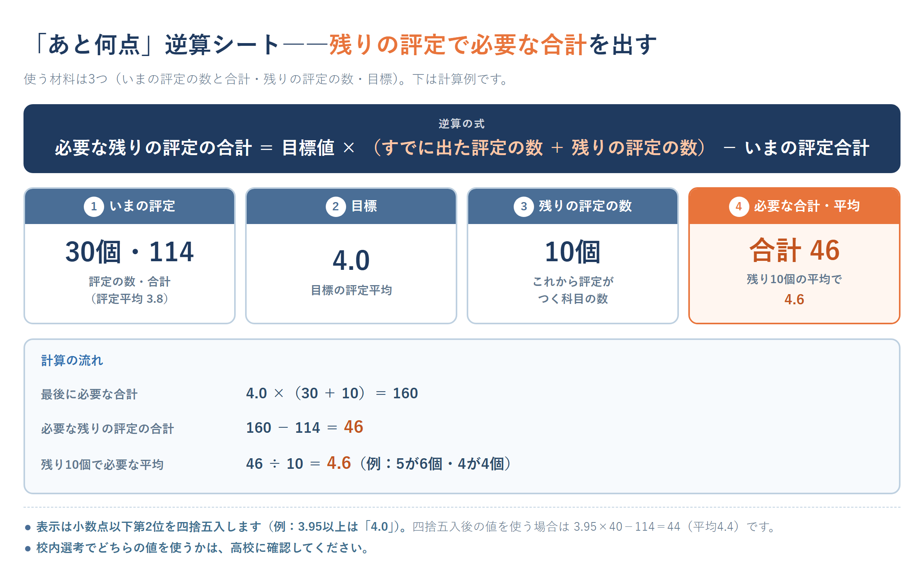This screenshot has height=582, width=924.
Task: Select the '必要な合計・平均' header label
Action: click(807, 206)
